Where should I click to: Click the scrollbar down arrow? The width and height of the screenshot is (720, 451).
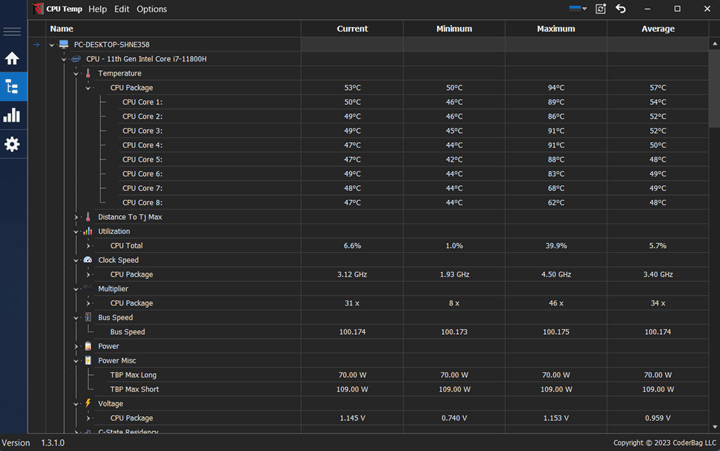pyautogui.click(x=714, y=427)
